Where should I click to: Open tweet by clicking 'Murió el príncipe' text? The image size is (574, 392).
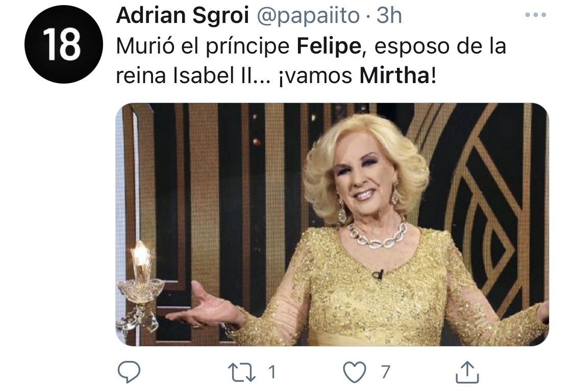(203, 47)
